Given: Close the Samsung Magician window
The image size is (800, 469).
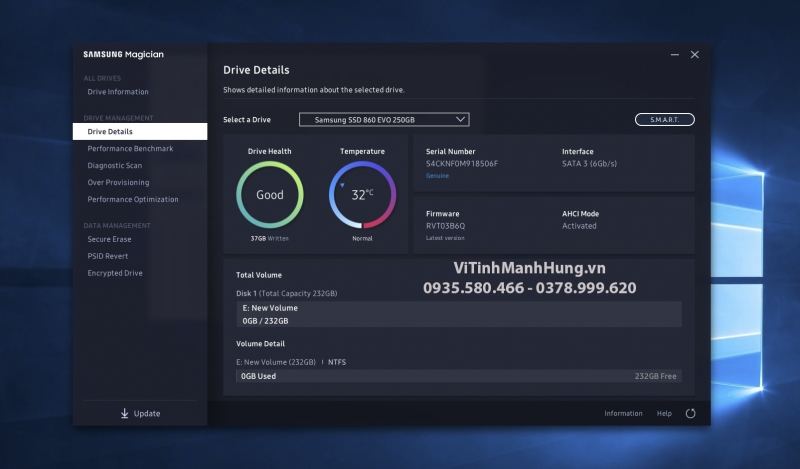Looking at the screenshot, I should 694,55.
